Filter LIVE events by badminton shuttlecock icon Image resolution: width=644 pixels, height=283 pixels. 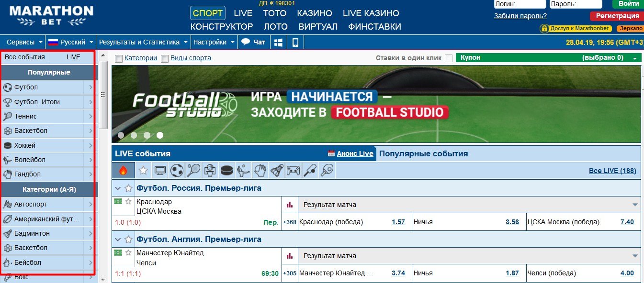(276, 170)
